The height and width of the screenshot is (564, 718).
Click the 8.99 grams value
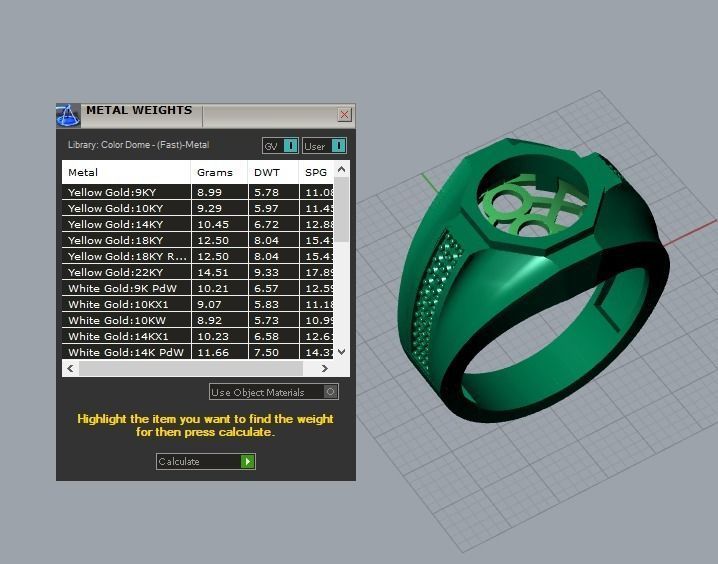tap(209, 192)
